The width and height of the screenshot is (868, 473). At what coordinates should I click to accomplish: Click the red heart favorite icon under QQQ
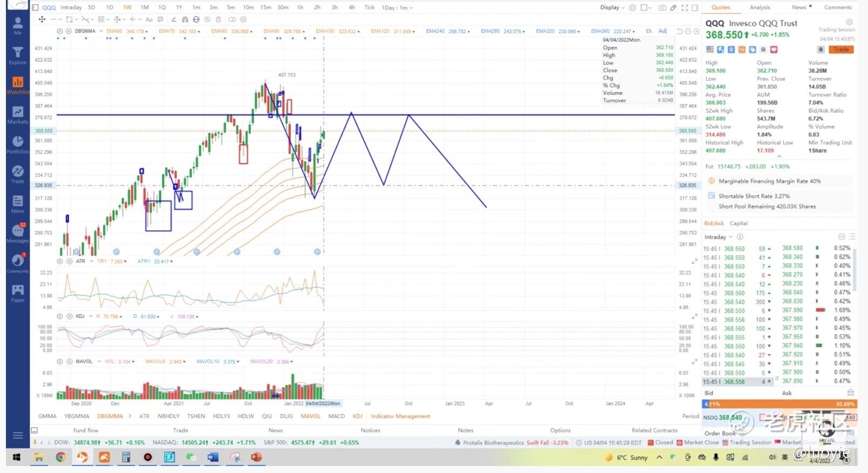[x=774, y=50]
